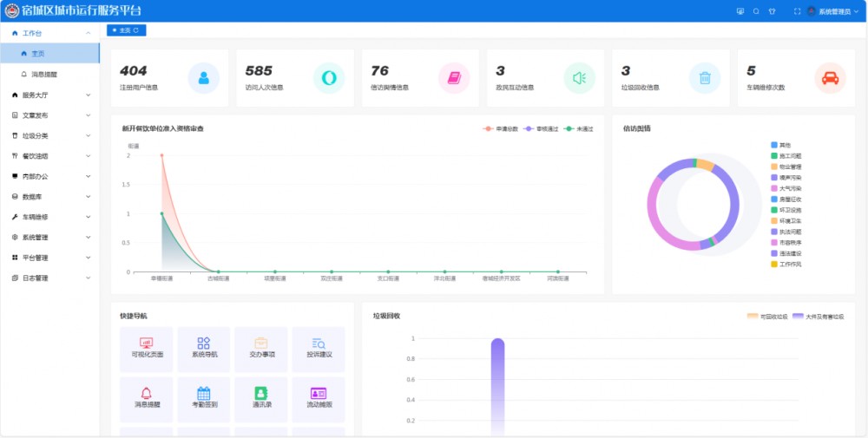Open the 考勤签到 calendar tile
The height and width of the screenshot is (438, 868).
204,399
